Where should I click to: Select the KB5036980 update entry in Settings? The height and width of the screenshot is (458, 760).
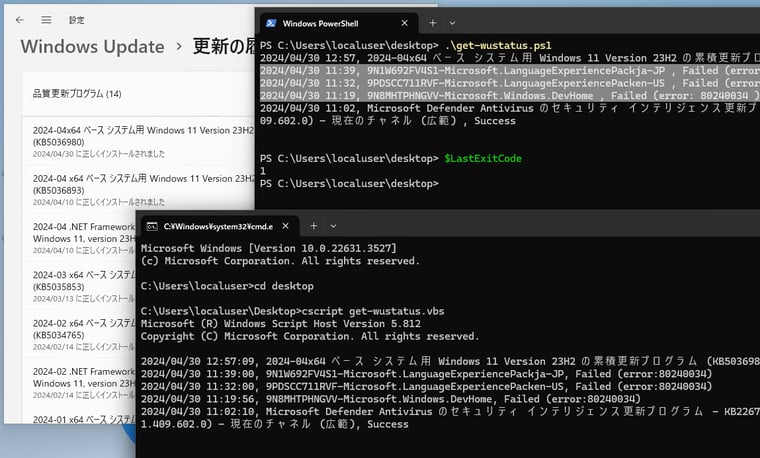pos(139,141)
